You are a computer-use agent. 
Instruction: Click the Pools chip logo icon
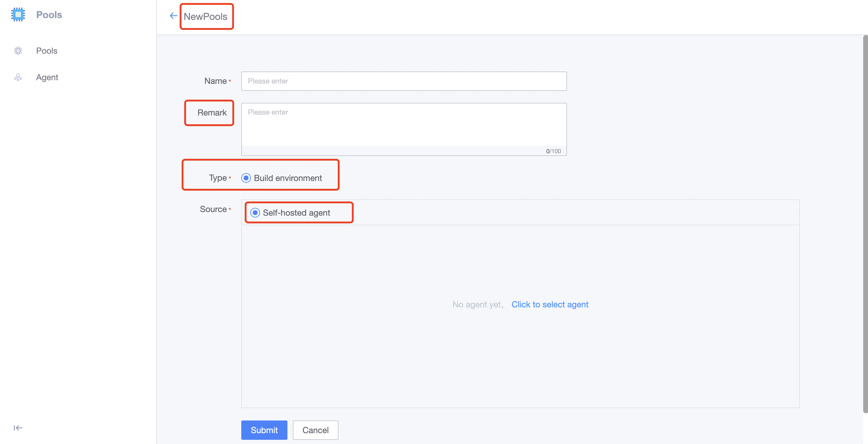18,14
